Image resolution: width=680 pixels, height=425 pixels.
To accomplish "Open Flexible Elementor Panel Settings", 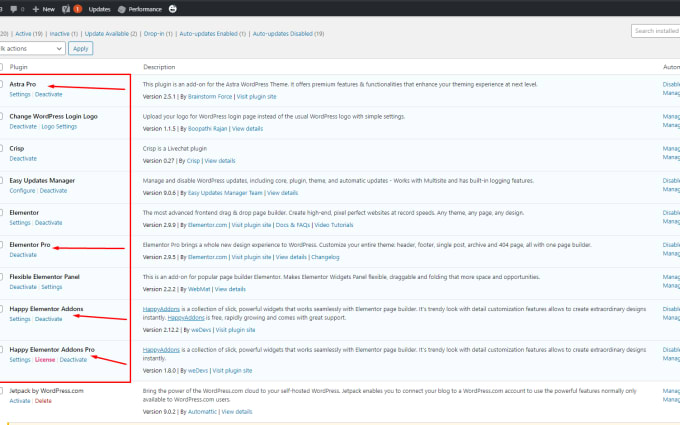I will pyautogui.click(x=52, y=287).
